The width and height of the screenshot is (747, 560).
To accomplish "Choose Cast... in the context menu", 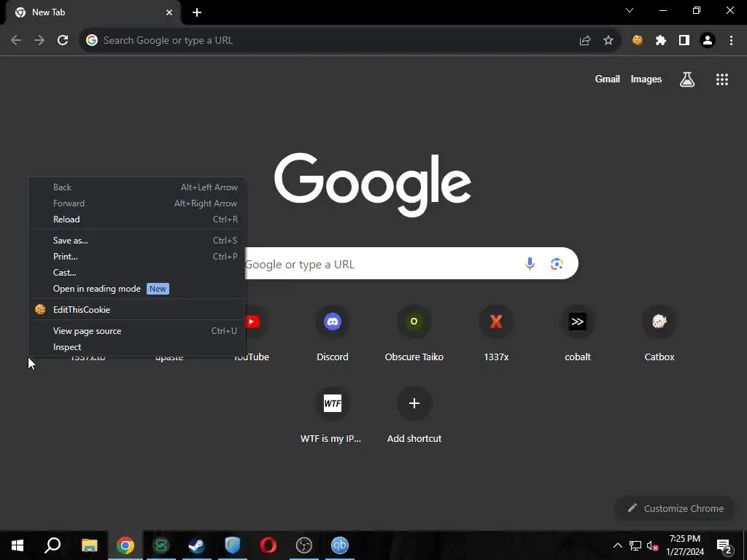I will pyautogui.click(x=136, y=273).
